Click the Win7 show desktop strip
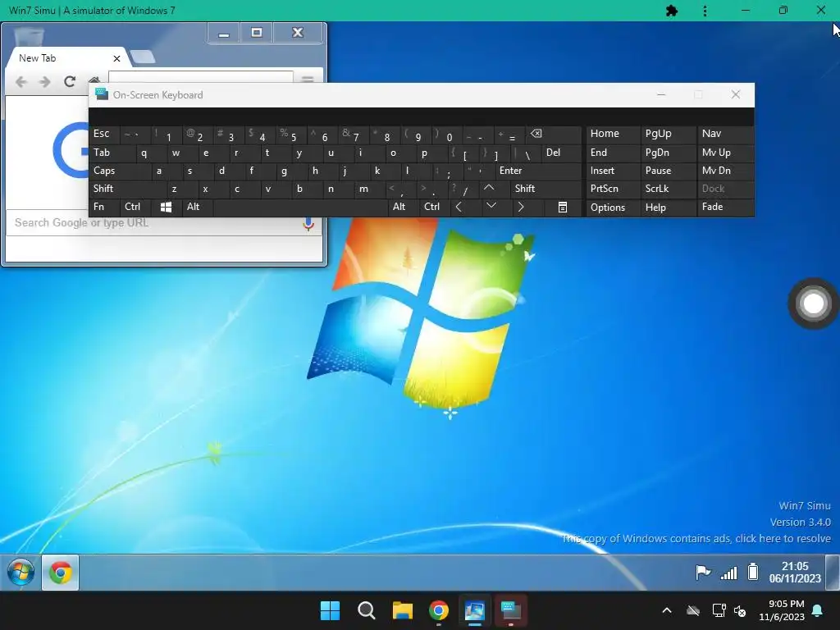Screen dimensions: 840x630 click(x=833, y=572)
